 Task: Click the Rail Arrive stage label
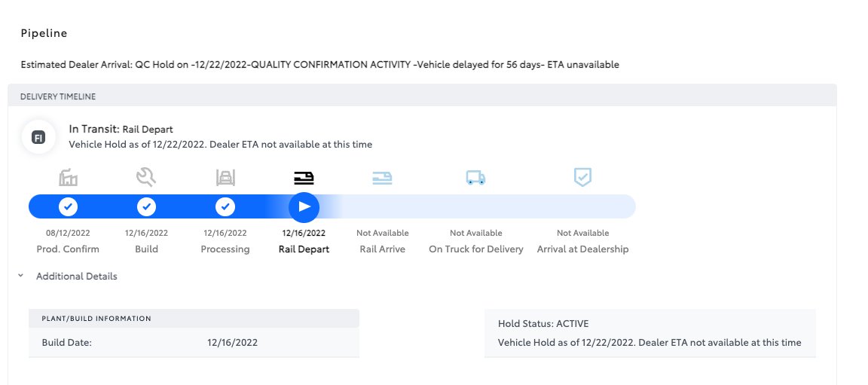(x=383, y=249)
